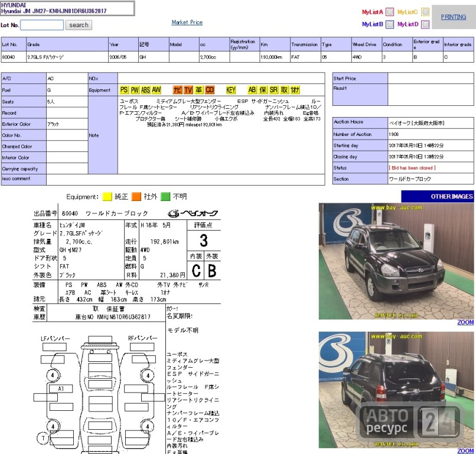Click the last yellow equipment badge
The height and width of the screenshot is (454, 476).
click(295, 90)
